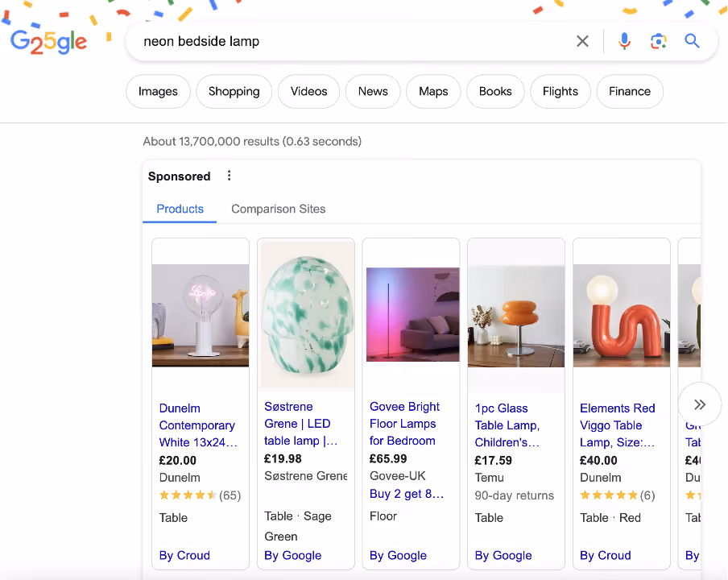The width and height of the screenshot is (728, 580).
Task: Click the Søstrene Grene seller name
Action: (306, 476)
